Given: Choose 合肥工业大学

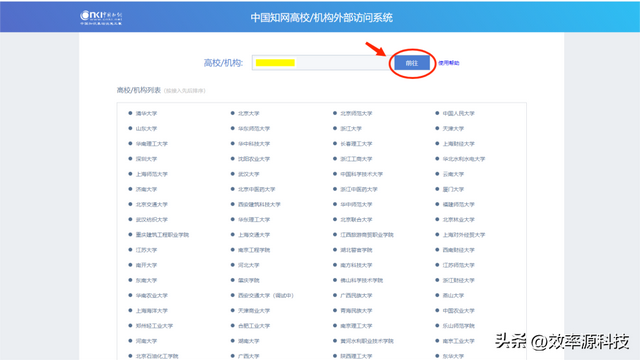Looking at the screenshot, I should pyautogui.click(x=254, y=326).
